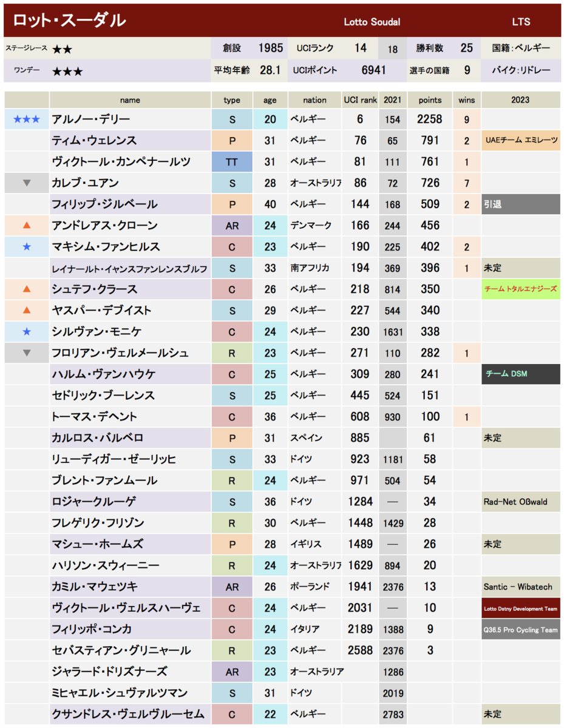Click the デンマーク nation cell
Viewport: 564px width, 728px height.
pyautogui.click(x=314, y=226)
